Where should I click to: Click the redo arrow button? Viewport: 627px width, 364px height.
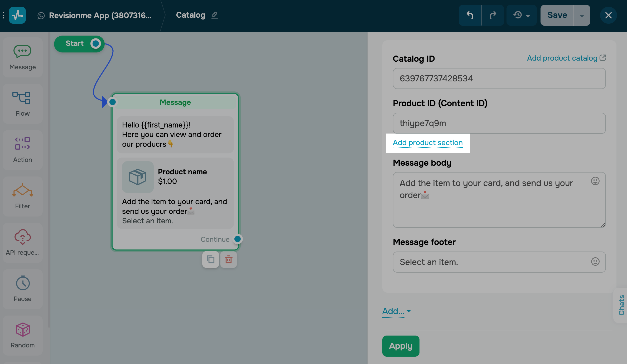coord(493,15)
